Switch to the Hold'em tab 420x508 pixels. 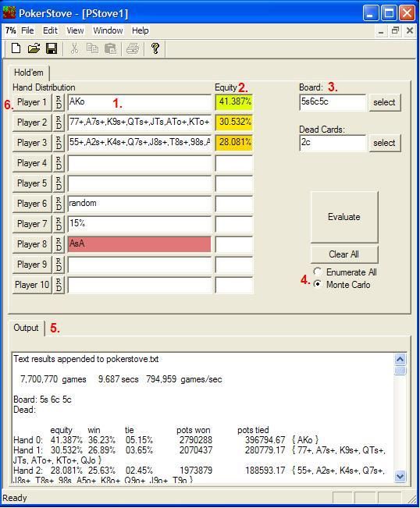29,73
